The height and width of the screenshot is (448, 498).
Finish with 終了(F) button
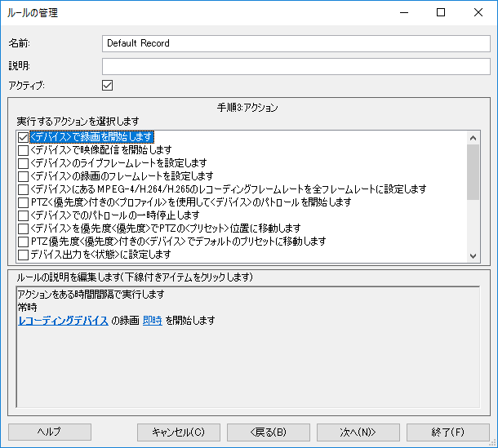point(448,432)
